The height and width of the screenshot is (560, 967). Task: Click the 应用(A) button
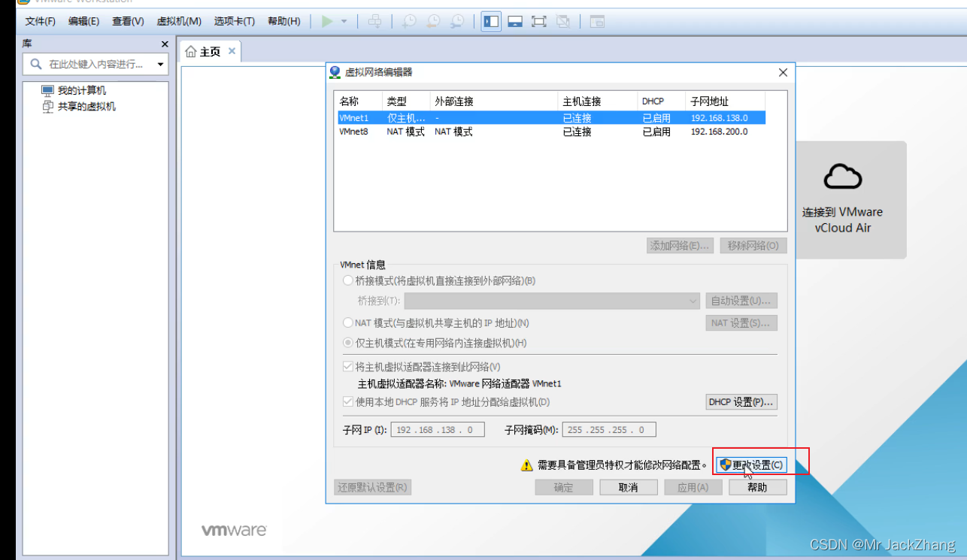coord(693,487)
